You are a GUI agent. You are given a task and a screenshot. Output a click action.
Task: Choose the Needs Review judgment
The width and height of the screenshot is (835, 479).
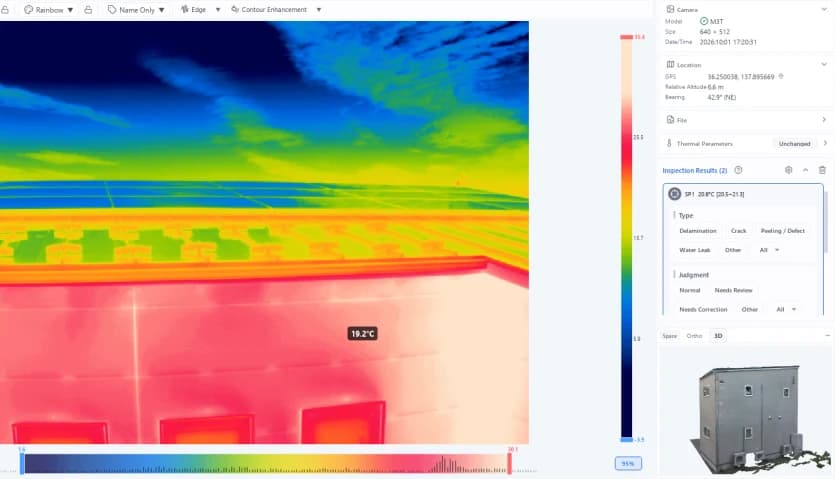[x=733, y=290]
